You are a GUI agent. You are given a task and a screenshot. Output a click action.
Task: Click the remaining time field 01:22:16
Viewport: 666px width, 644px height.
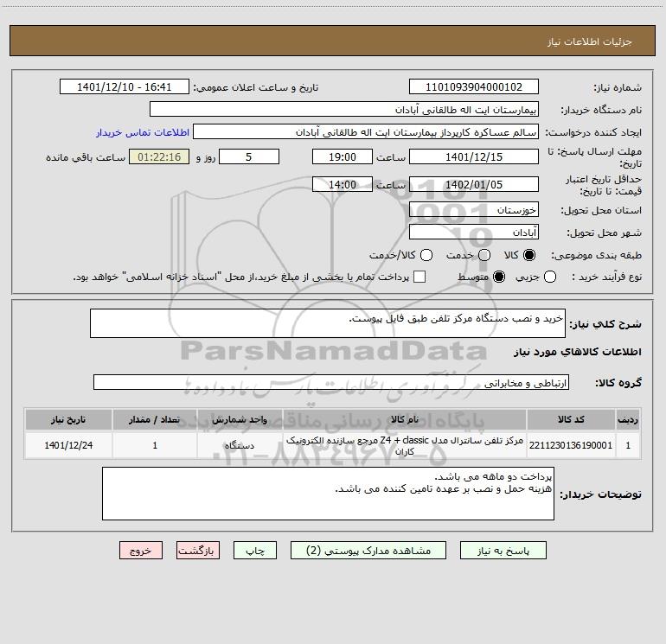point(159,157)
